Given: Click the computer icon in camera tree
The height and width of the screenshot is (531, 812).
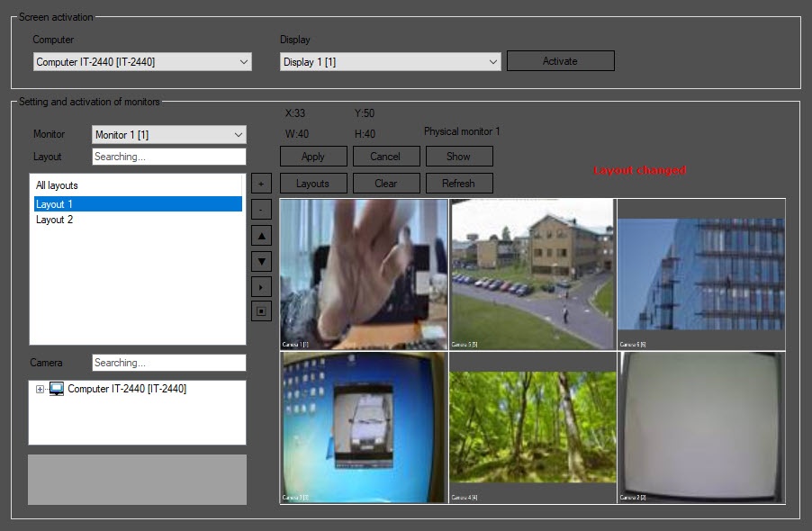Looking at the screenshot, I should point(57,389).
